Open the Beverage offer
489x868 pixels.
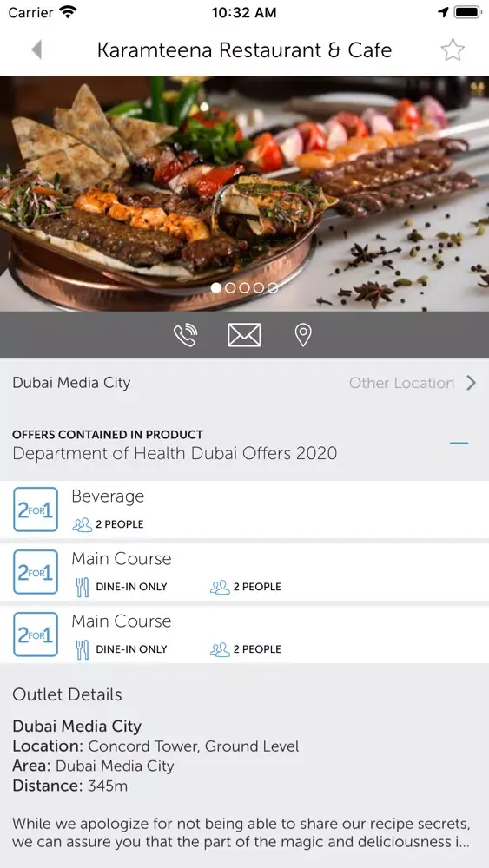[244, 510]
